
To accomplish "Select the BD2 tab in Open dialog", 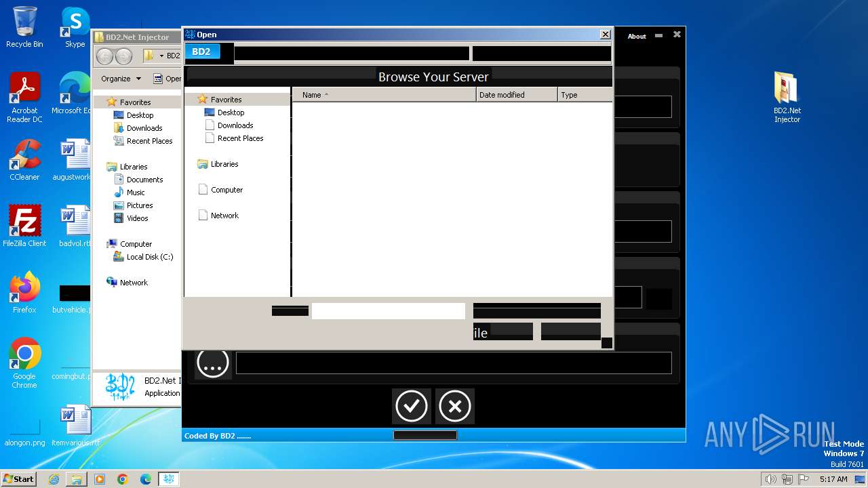I will [201, 52].
